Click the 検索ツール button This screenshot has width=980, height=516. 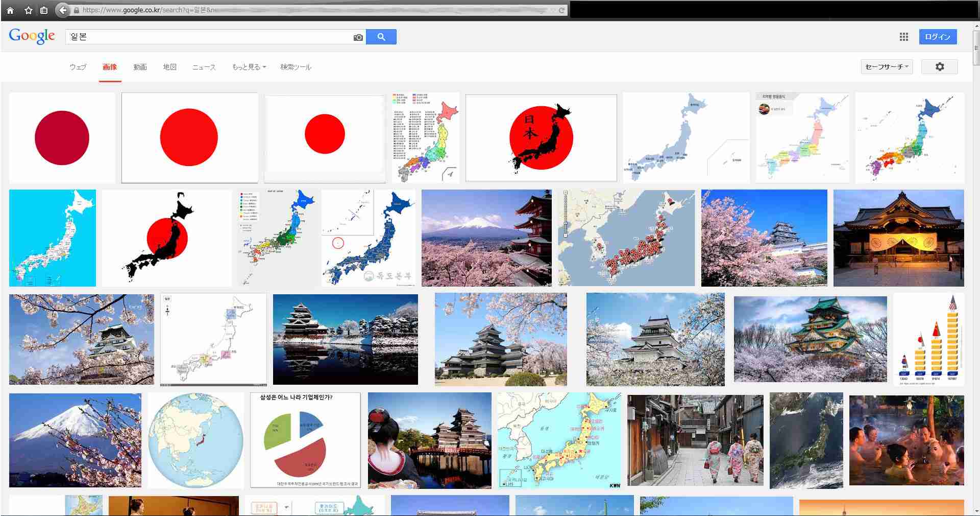296,67
